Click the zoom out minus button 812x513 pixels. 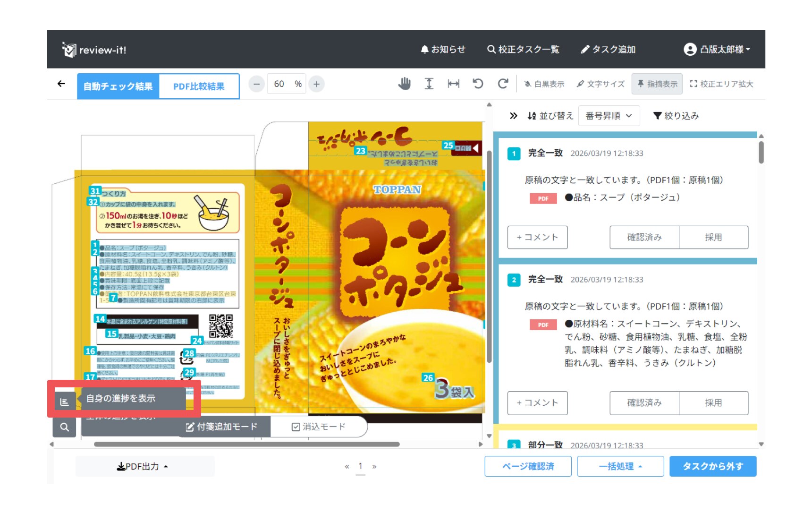click(x=256, y=84)
